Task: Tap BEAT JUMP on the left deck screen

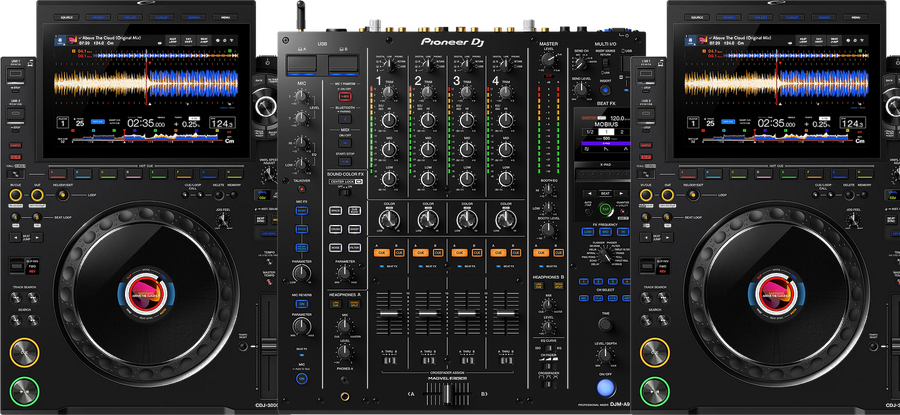Action: click(x=204, y=40)
